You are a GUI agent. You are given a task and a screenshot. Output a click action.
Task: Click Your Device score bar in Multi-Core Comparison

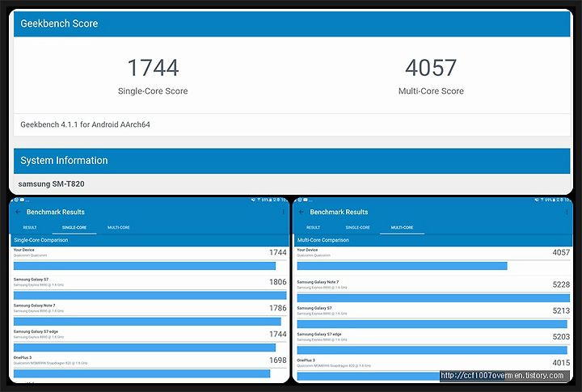pos(402,266)
